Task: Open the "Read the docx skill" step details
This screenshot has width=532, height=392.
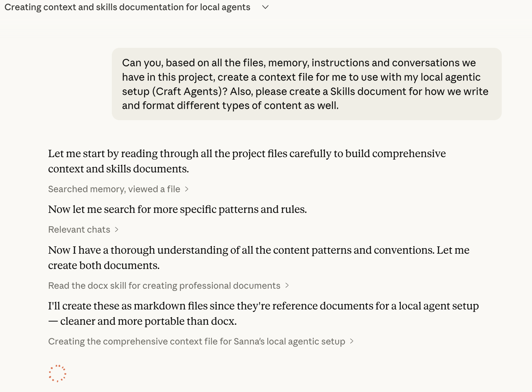Action: click(x=164, y=286)
